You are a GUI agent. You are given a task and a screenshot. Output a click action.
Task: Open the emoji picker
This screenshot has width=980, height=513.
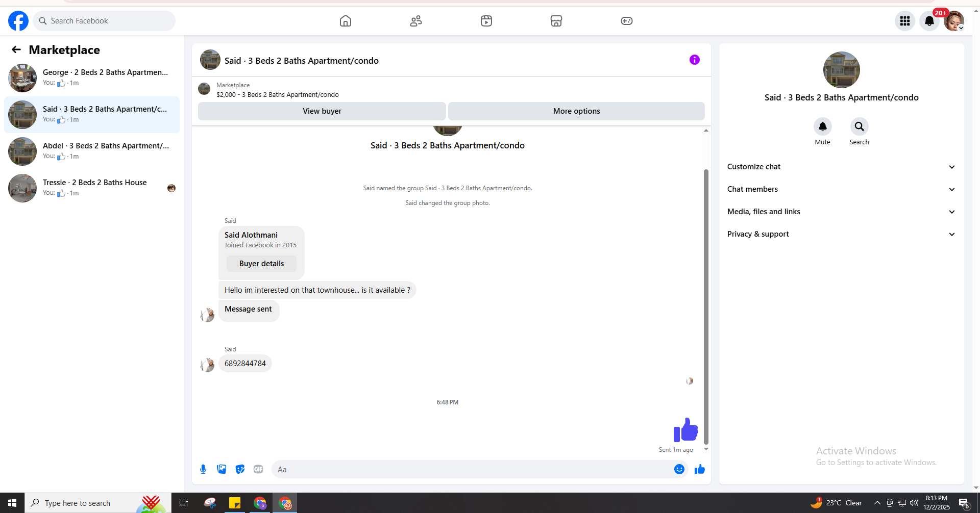pyautogui.click(x=679, y=469)
